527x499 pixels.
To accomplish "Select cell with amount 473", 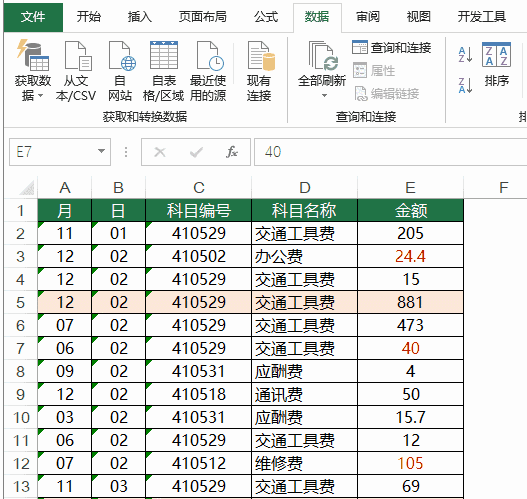I will [x=410, y=325].
